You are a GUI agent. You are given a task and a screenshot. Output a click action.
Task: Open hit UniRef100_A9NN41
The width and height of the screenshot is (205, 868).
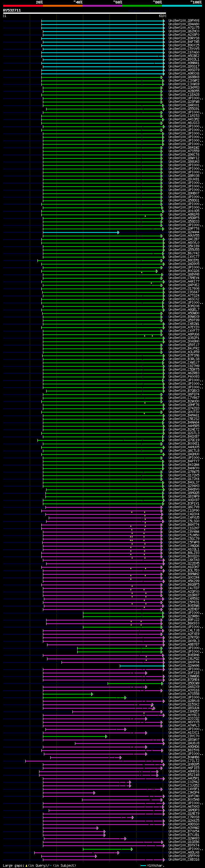(184, 63)
